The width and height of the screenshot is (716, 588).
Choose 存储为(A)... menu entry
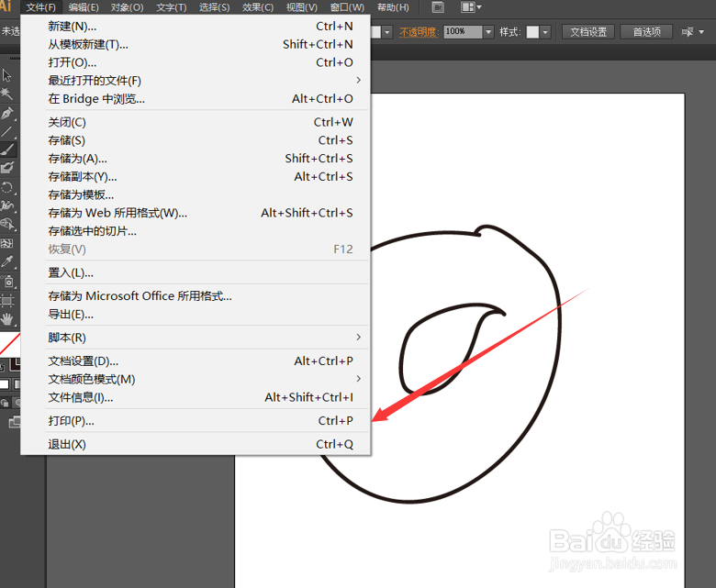pos(196,159)
